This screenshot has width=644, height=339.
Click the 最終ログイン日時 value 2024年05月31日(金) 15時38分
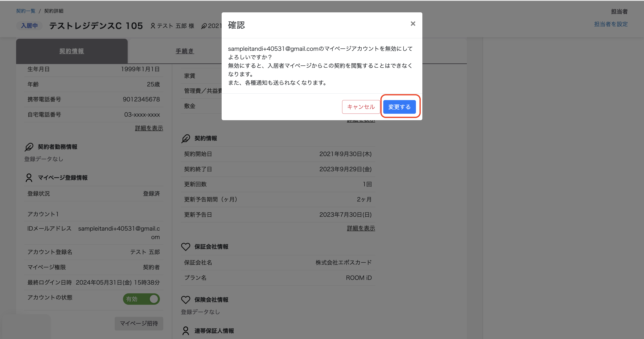click(x=118, y=282)
